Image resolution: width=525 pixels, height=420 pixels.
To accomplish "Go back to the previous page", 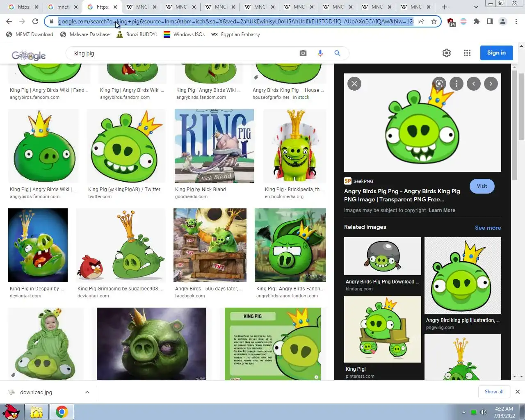I will (x=9, y=21).
